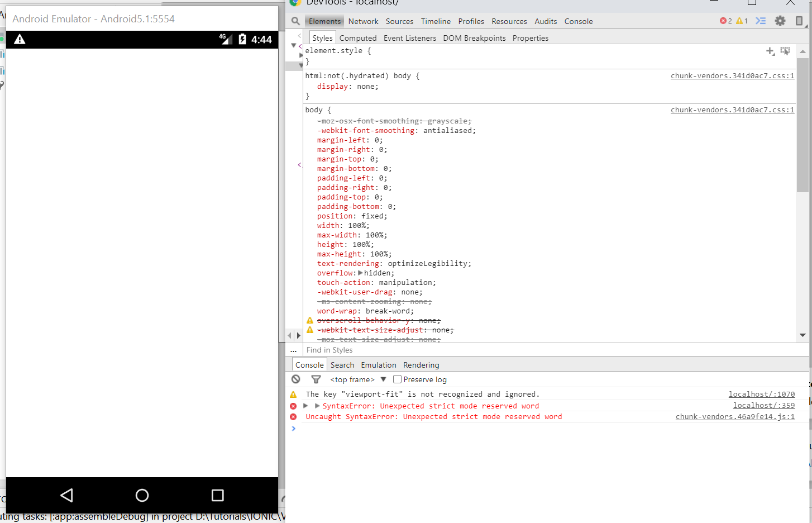Select drawer Console tab
The height and width of the screenshot is (523, 812).
(309, 365)
